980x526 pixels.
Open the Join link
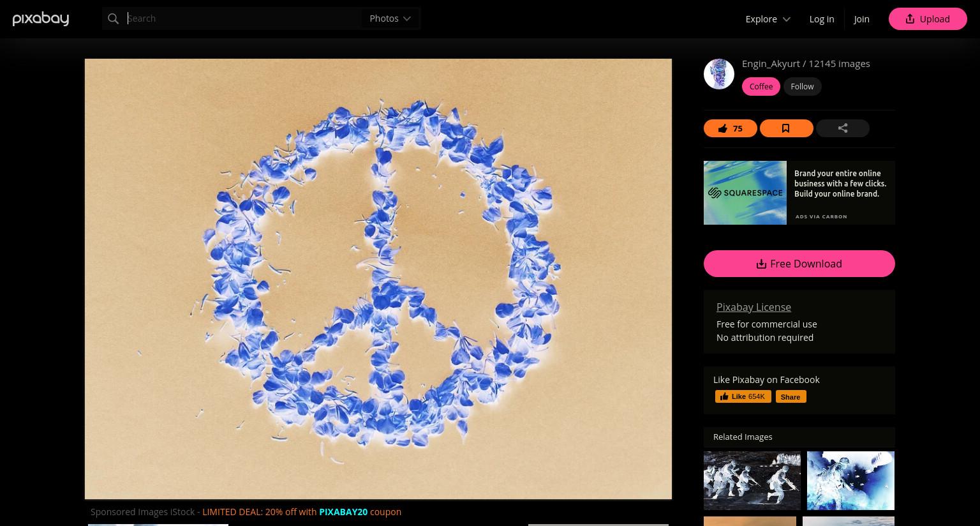[861, 19]
